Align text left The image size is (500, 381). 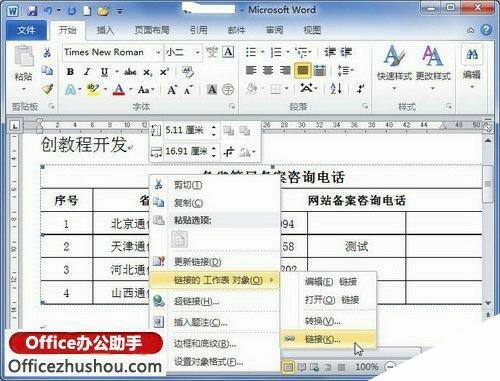251,70
